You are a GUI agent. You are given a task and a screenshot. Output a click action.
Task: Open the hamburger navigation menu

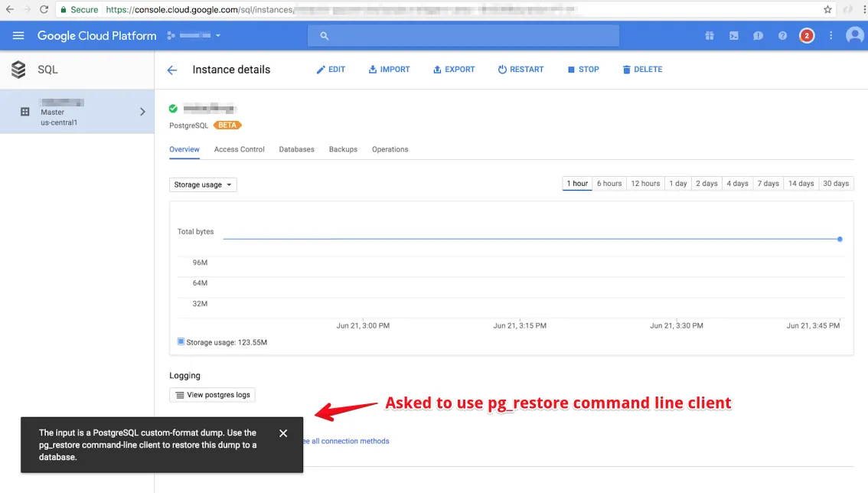click(18, 35)
